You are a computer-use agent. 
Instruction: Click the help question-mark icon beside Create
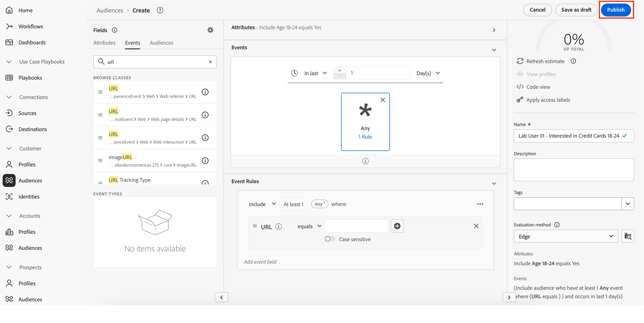pyautogui.click(x=160, y=10)
